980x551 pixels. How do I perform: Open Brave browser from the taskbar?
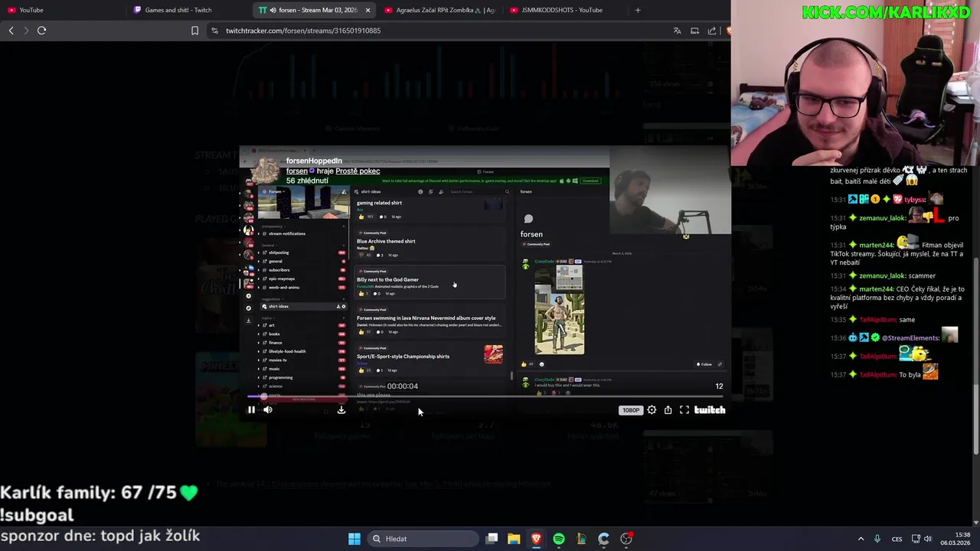(x=536, y=539)
